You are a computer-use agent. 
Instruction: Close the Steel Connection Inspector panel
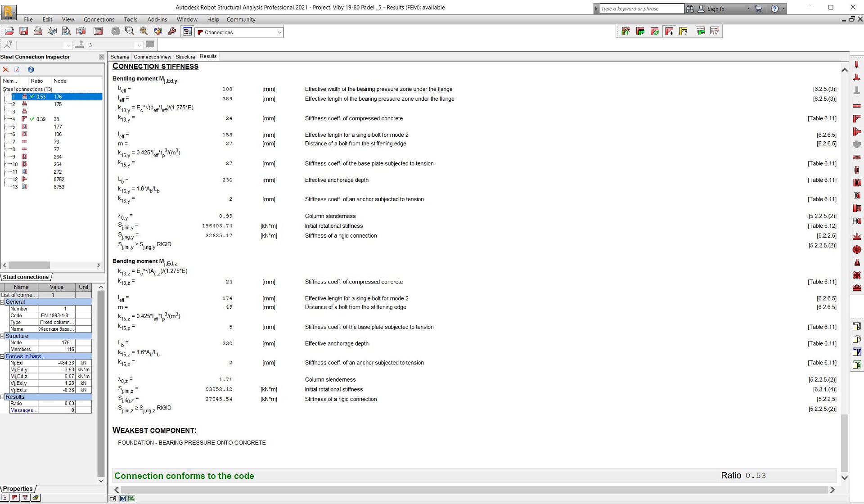101,57
